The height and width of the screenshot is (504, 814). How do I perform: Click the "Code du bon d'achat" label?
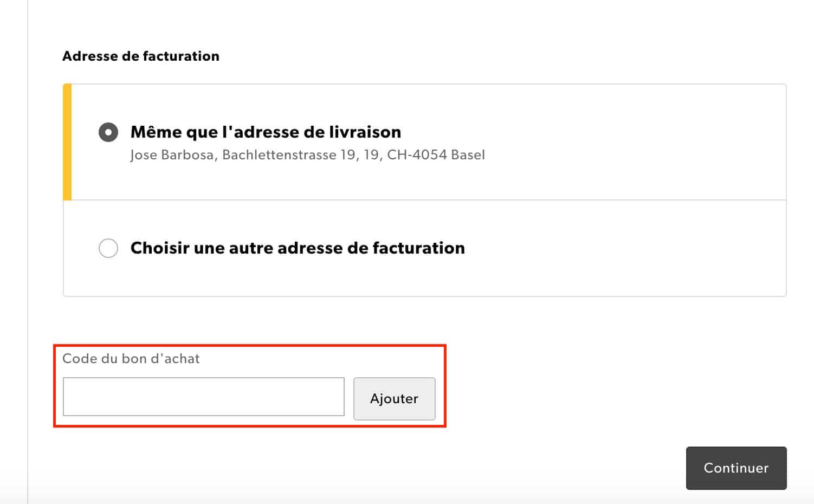131,358
